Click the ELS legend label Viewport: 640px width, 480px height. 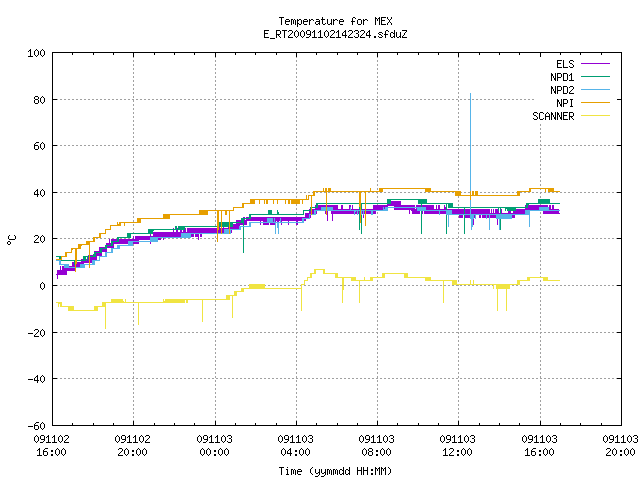click(x=565, y=64)
